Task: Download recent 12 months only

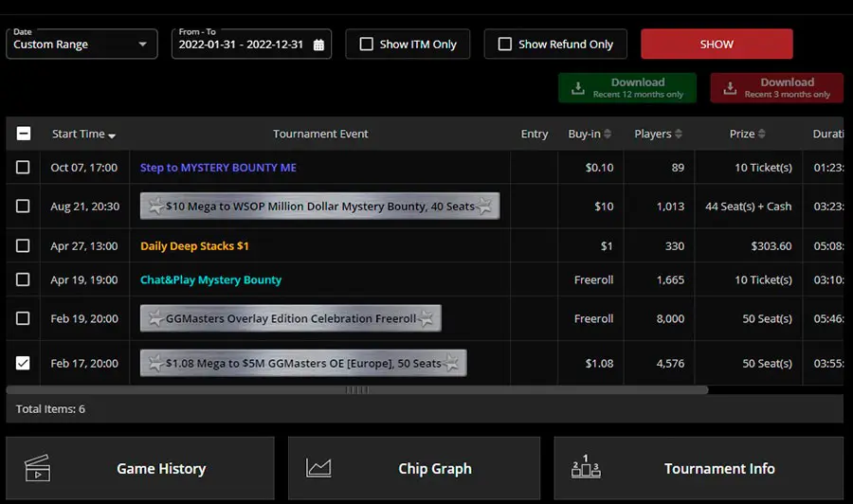Action: 627,87
